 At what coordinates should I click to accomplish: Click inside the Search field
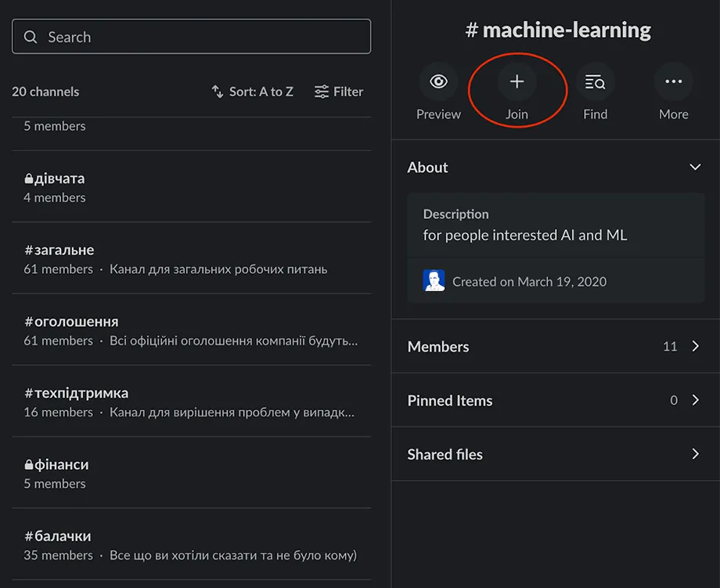(203, 37)
